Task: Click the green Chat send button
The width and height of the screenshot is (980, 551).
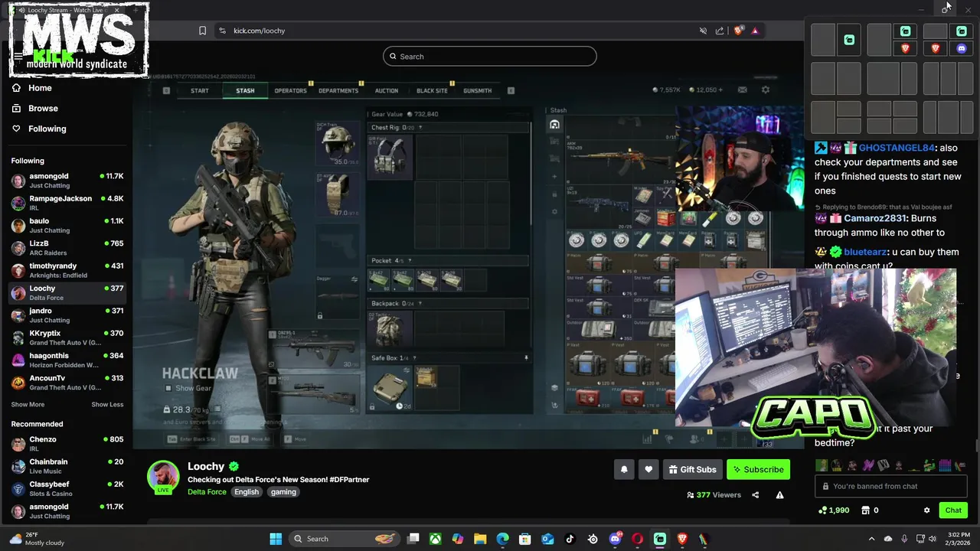Action: [953, 510]
